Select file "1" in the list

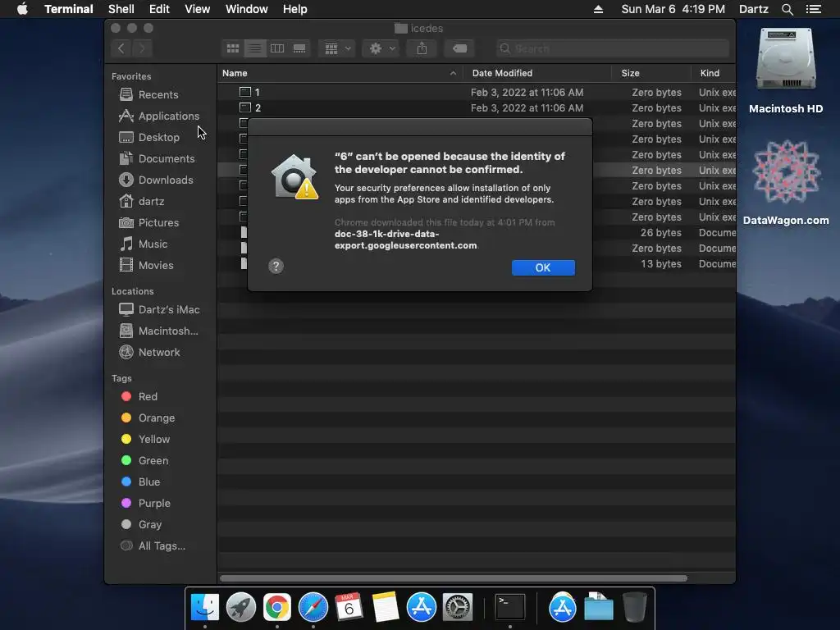point(477,92)
